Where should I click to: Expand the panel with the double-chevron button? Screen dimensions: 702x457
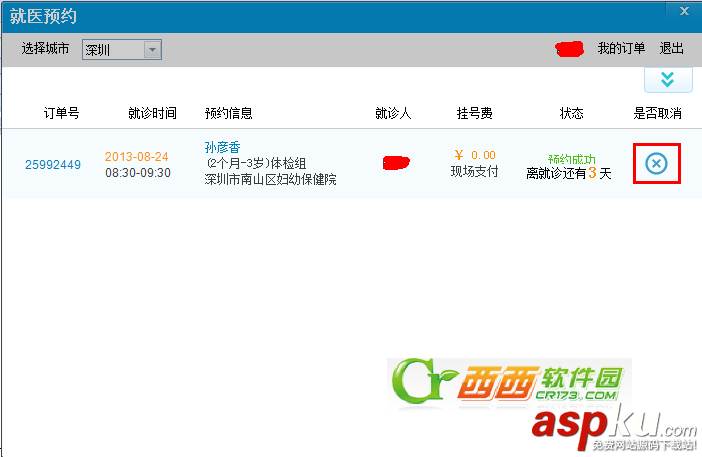click(668, 80)
